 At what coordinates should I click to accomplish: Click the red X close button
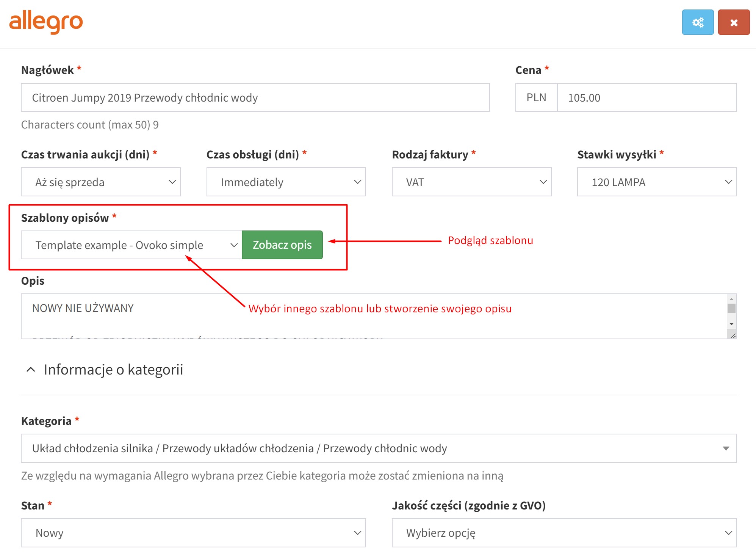click(733, 22)
